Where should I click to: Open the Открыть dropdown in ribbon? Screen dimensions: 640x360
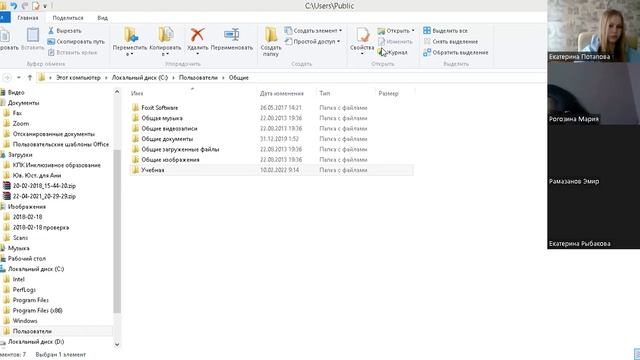pyautogui.click(x=396, y=31)
